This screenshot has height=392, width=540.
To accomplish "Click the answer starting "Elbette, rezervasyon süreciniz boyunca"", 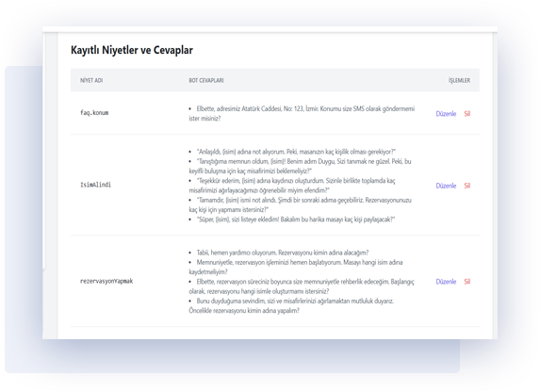I will point(302,286).
